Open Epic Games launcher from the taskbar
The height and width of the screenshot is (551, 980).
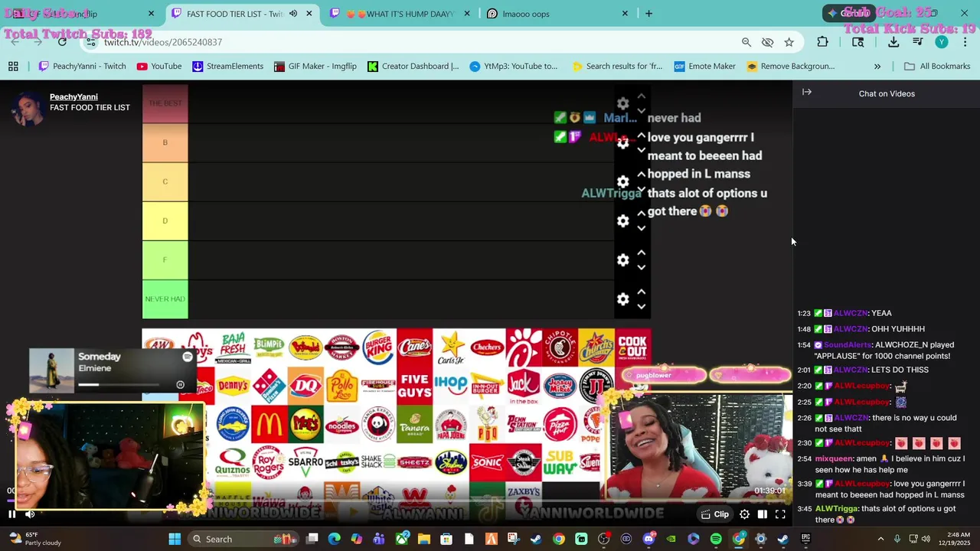805,539
